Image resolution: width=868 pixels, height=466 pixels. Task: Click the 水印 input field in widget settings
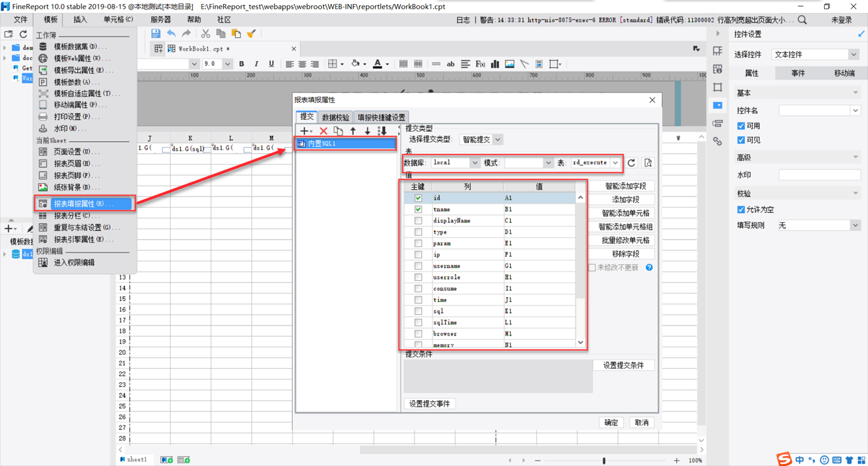click(819, 175)
